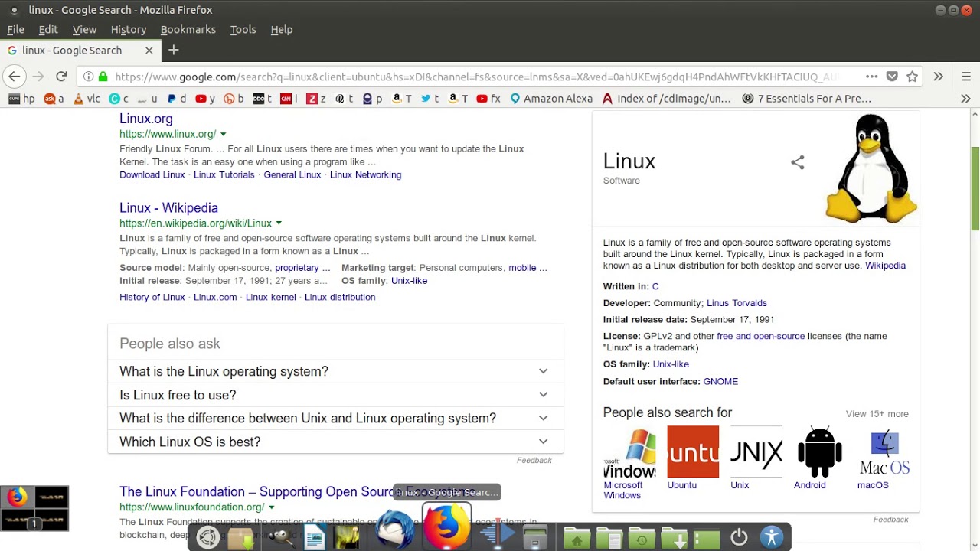Viewport: 980px width, 551px height.
Task: Open the YouTube 'fx' bookmark
Action: click(x=488, y=99)
